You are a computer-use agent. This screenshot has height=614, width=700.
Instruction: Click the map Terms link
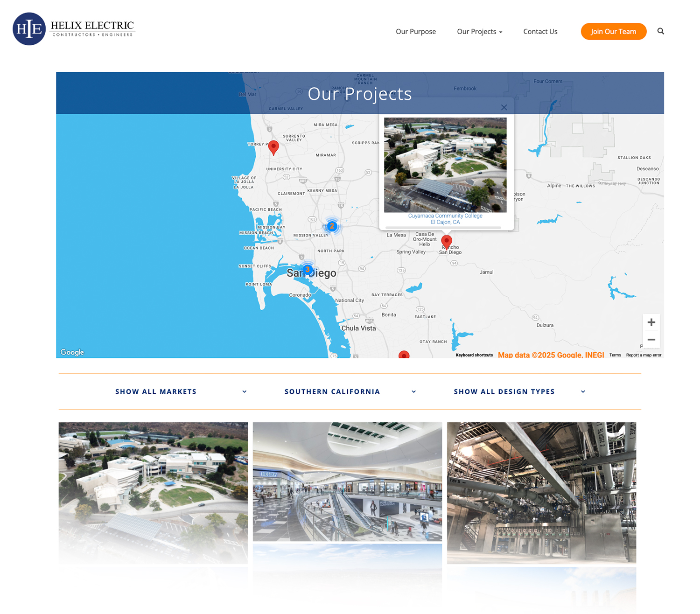[615, 355]
